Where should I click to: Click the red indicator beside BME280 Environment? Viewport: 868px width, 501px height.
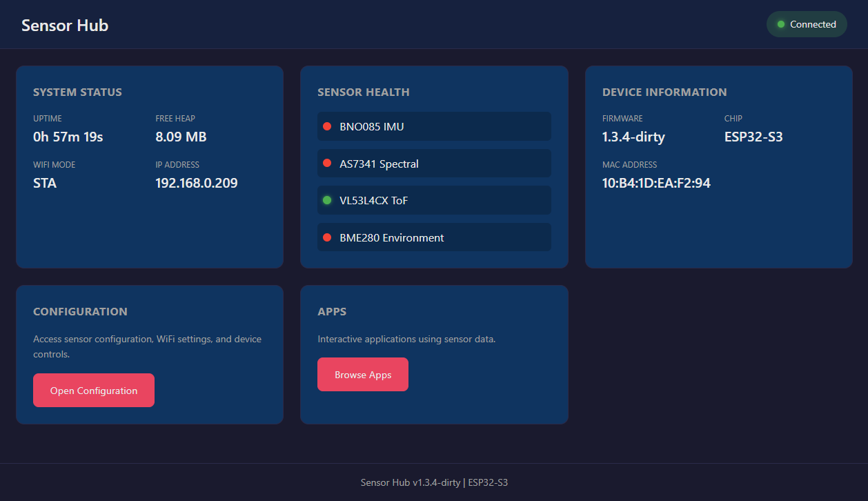coord(327,237)
